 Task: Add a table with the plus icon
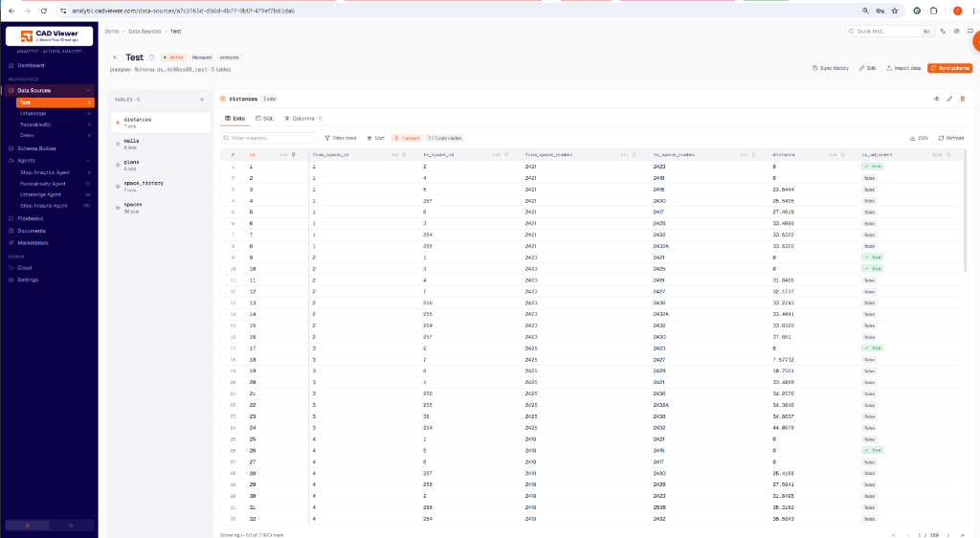pyautogui.click(x=202, y=100)
